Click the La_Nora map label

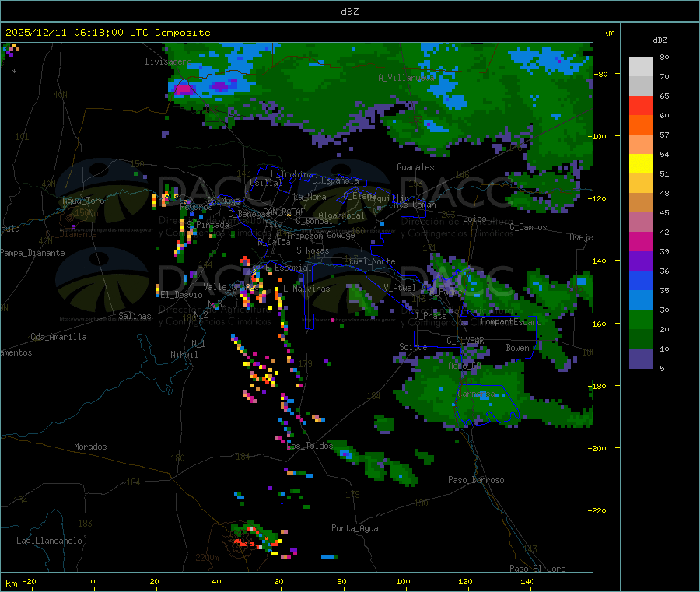coord(310,197)
